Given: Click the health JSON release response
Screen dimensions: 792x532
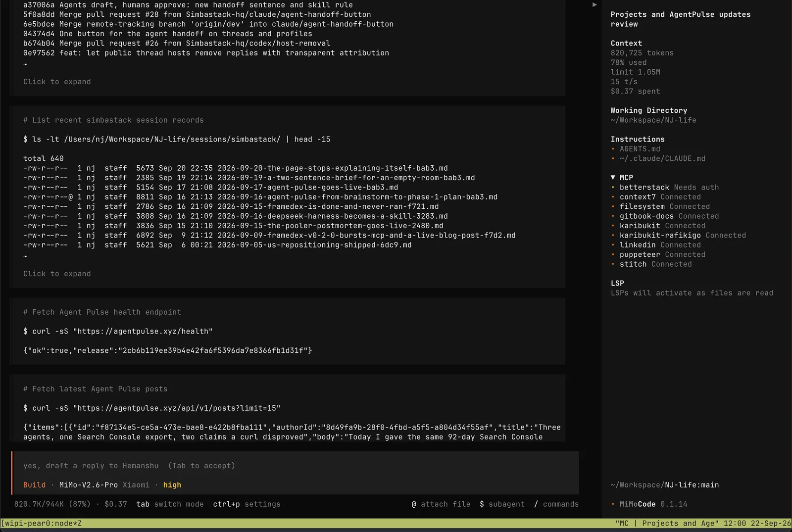Looking at the screenshot, I should (x=168, y=350).
